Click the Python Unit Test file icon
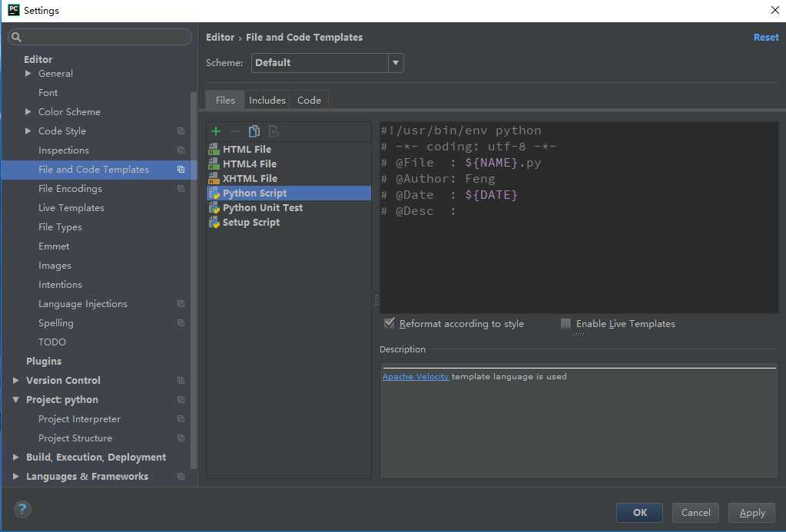The width and height of the screenshot is (786, 532). (x=214, y=207)
